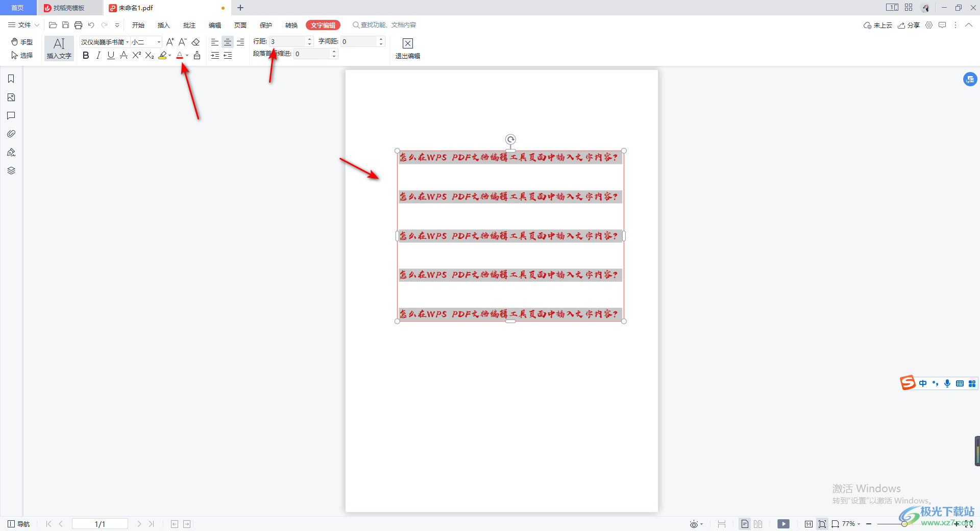Open the thumbnail panel in sidebar
The width and height of the screenshot is (980, 531).
11,97
